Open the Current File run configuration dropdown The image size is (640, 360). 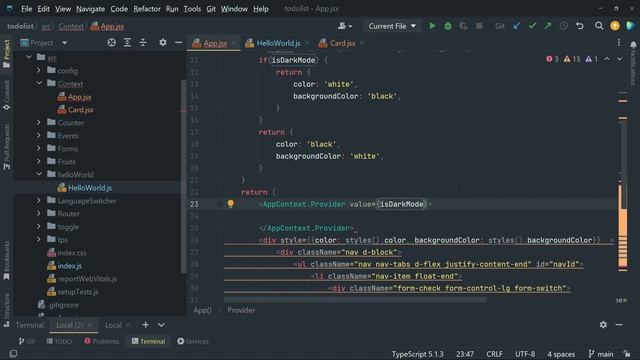click(x=392, y=26)
